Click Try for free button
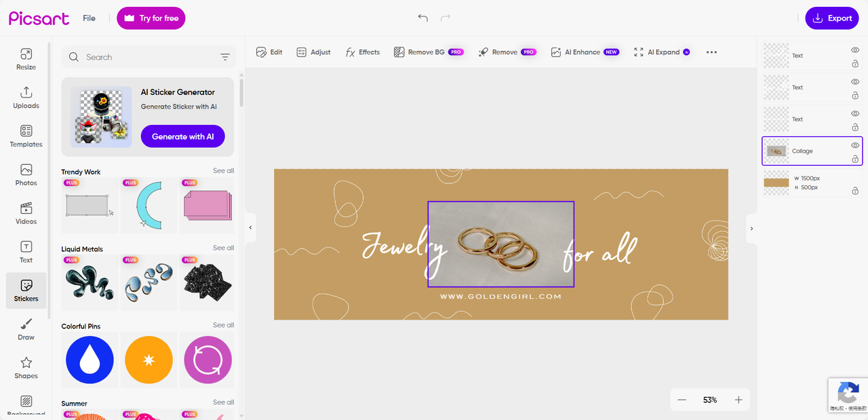This screenshot has height=420, width=868. click(x=151, y=18)
